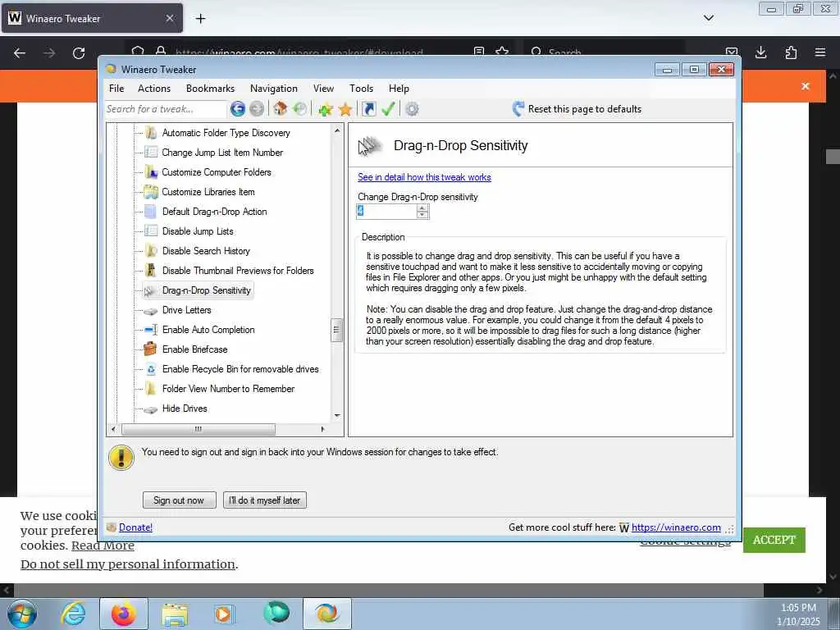Open Read More cookie link
The image size is (840, 630).
point(103,546)
